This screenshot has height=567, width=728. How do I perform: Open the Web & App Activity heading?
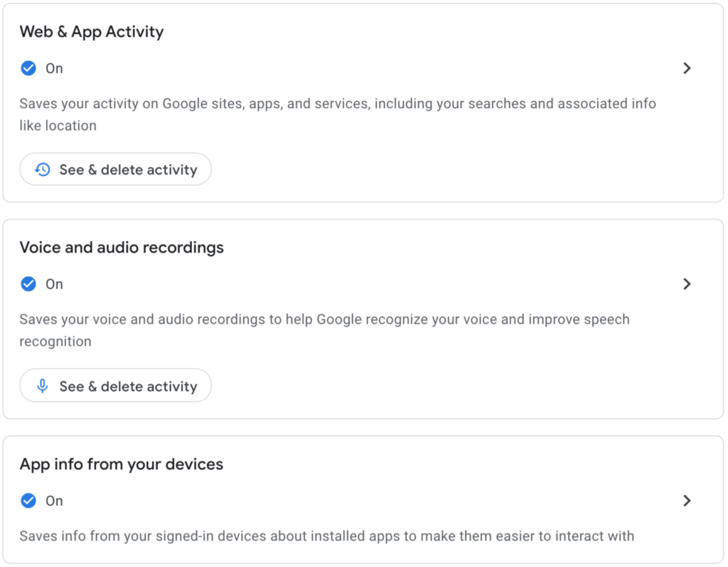[92, 32]
